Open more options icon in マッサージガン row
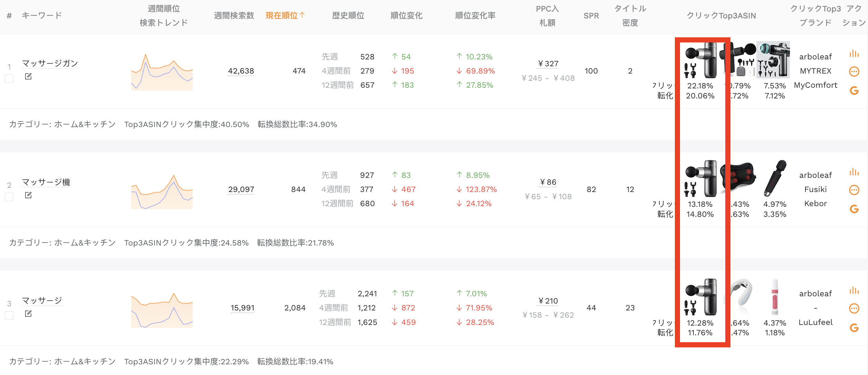 pyautogui.click(x=854, y=71)
